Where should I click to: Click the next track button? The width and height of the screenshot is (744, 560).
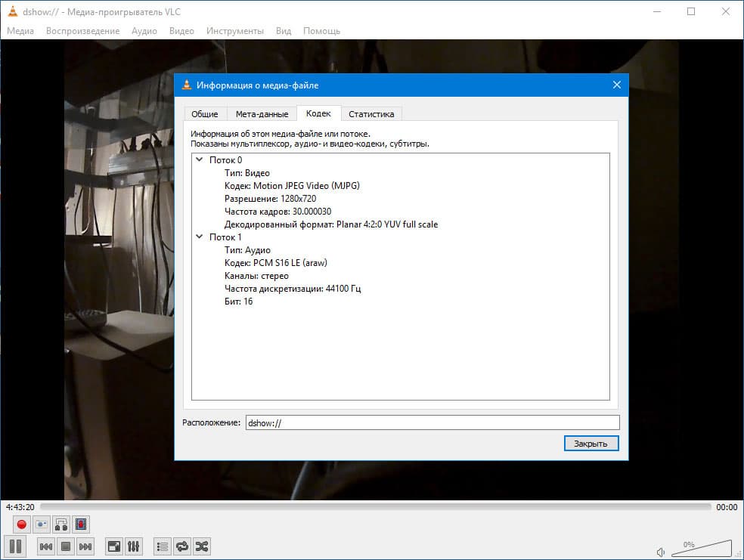(85, 546)
